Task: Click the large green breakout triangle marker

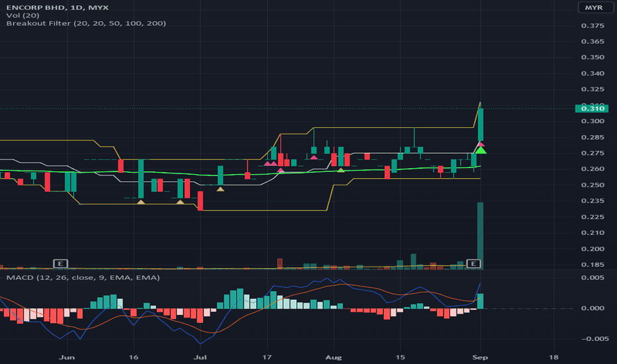Action: tap(481, 150)
